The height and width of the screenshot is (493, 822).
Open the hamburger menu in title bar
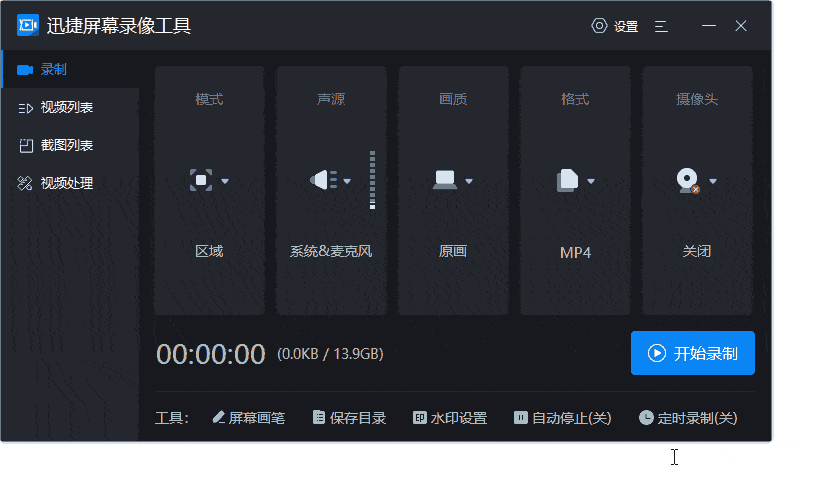(661, 26)
